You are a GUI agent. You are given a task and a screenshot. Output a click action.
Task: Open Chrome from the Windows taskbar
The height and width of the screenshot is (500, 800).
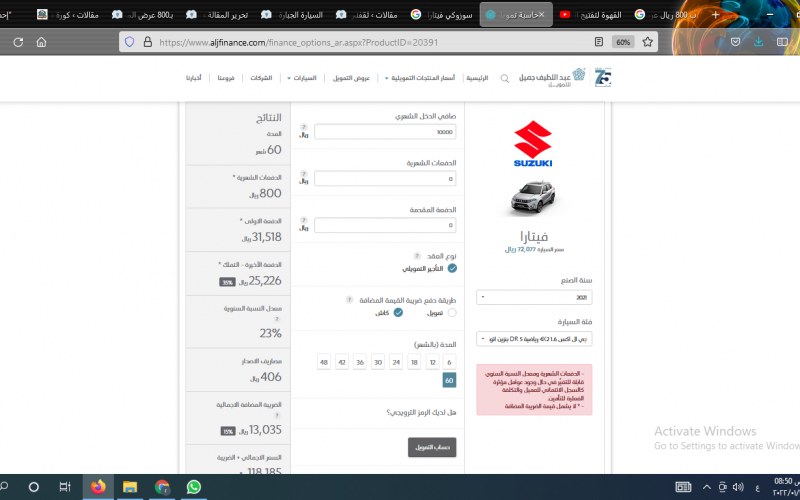point(162,487)
